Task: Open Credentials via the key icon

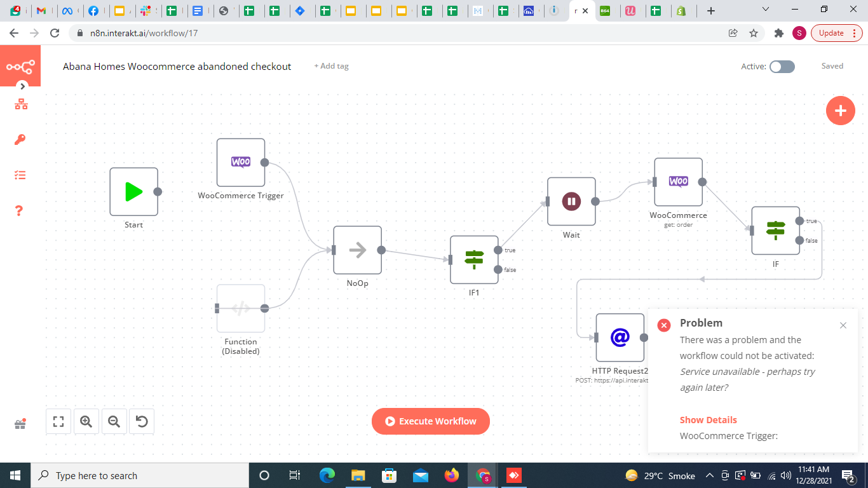Action: point(20,140)
